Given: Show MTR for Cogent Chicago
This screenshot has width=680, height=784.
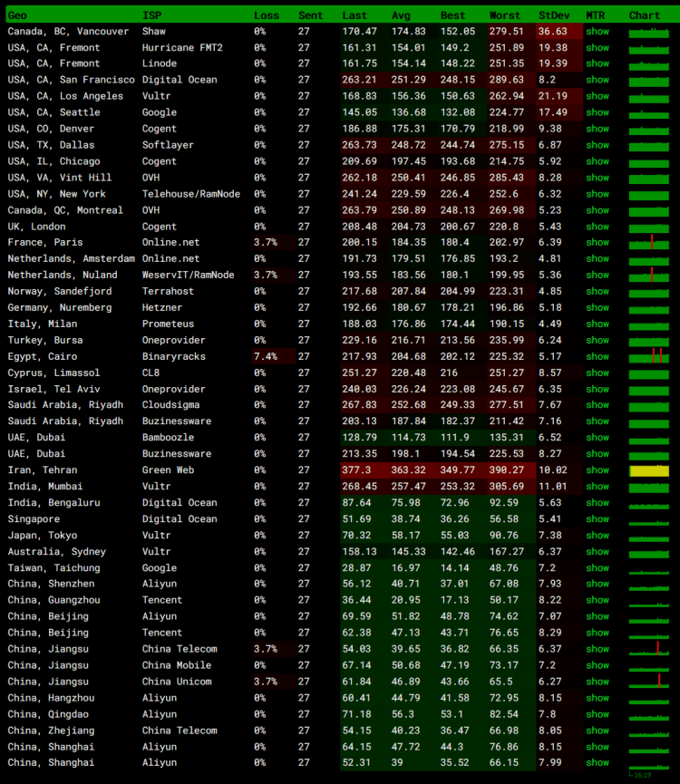Looking at the screenshot, I should [x=597, y=161].
